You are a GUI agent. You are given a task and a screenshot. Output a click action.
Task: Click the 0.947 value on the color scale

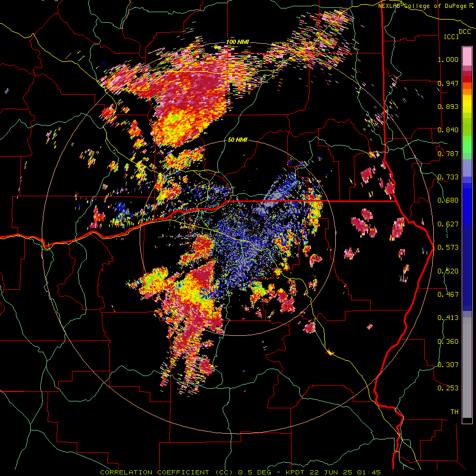[448, 83]
